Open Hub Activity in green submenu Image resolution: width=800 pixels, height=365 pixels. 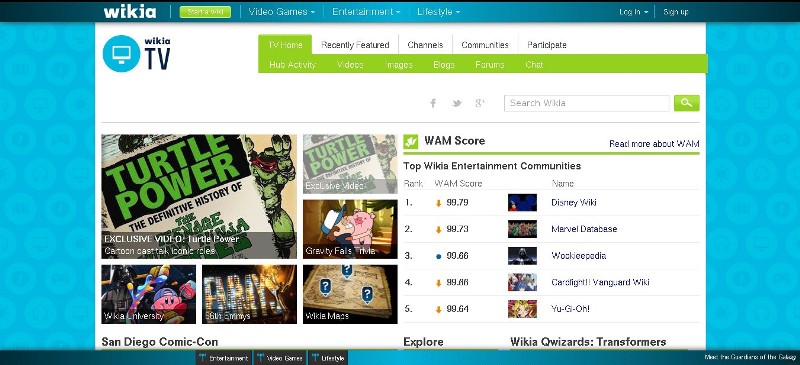(x=292, y=65)
